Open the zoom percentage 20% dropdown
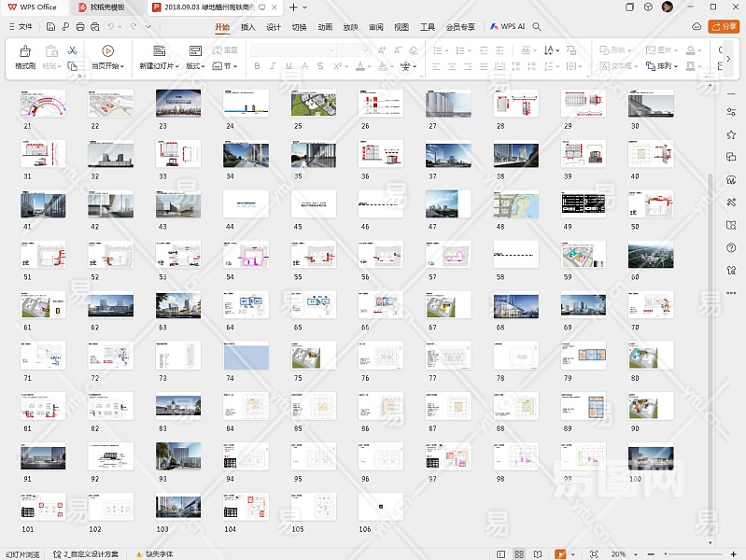This screenshot has width=746, height=560. pyautogui.click(x=622, y=553)
